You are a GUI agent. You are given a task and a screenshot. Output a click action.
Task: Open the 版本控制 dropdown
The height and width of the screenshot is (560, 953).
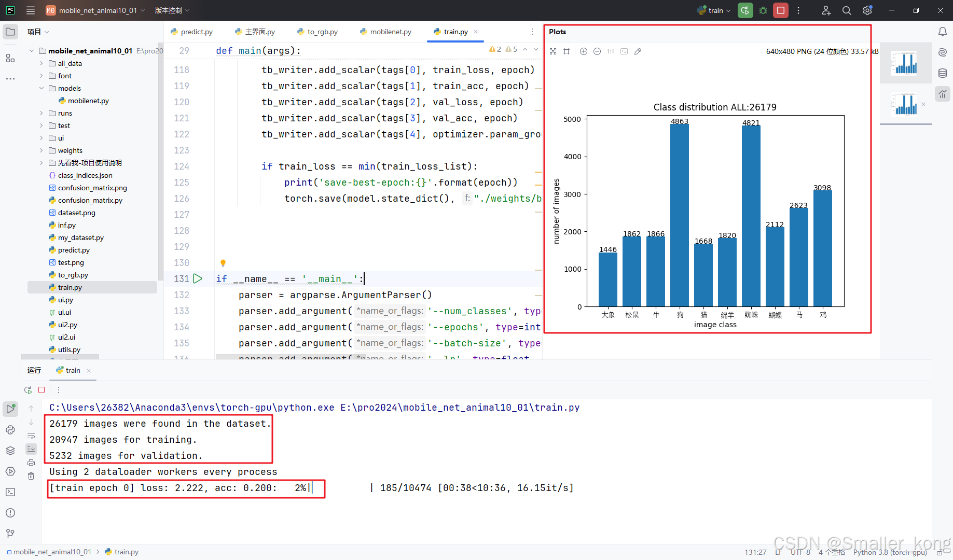172,10
